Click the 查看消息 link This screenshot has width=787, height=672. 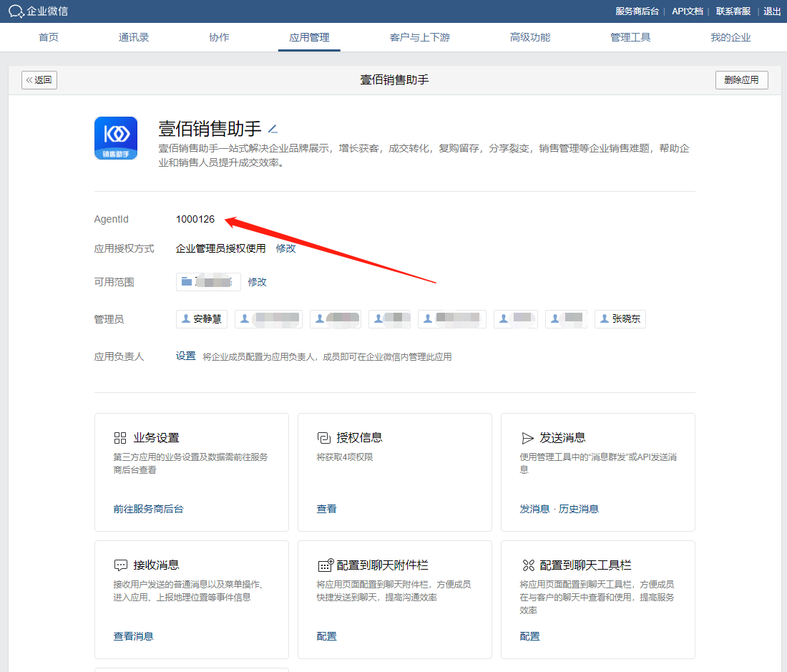(x=134, y=636)
